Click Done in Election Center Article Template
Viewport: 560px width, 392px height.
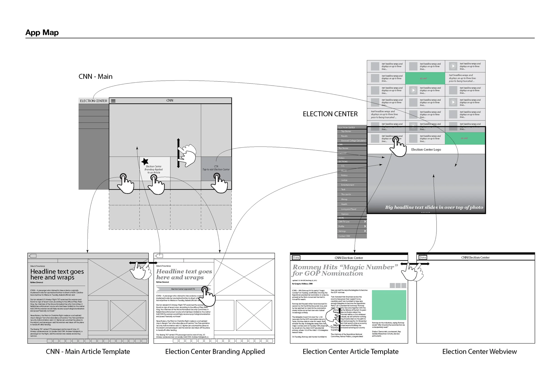296,258
